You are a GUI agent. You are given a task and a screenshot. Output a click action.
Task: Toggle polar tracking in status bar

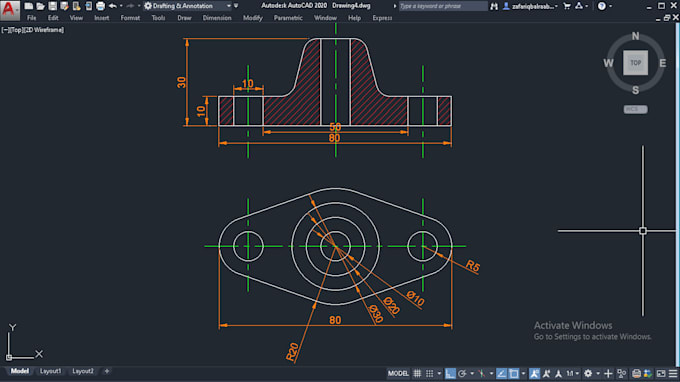tap(462, 373)
